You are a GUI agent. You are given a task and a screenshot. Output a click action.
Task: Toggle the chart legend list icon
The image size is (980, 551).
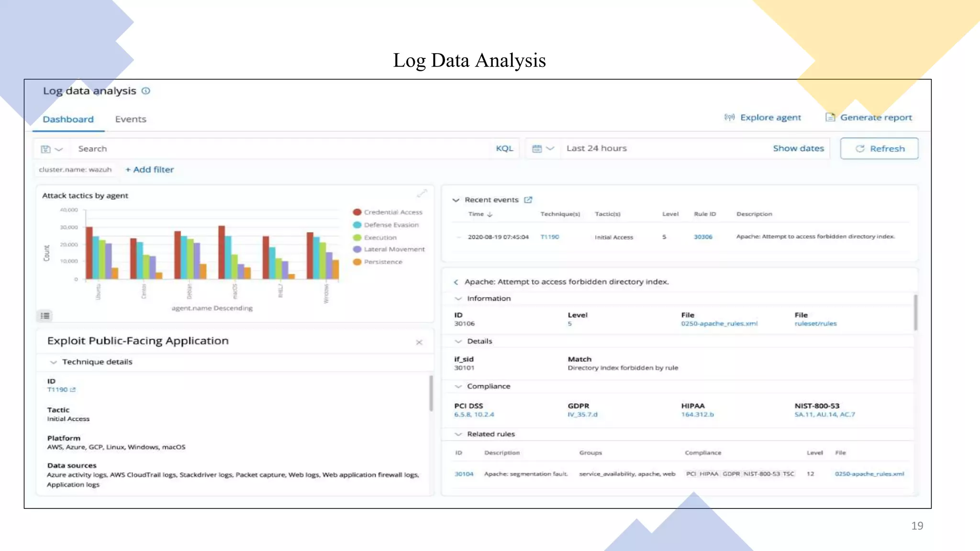point(45,316)
